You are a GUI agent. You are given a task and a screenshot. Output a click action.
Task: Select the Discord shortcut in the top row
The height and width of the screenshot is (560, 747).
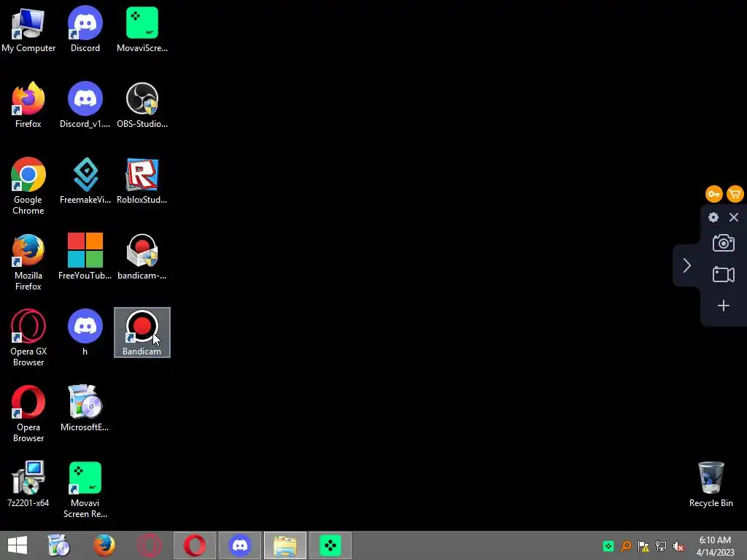click(x=85, y=29)
